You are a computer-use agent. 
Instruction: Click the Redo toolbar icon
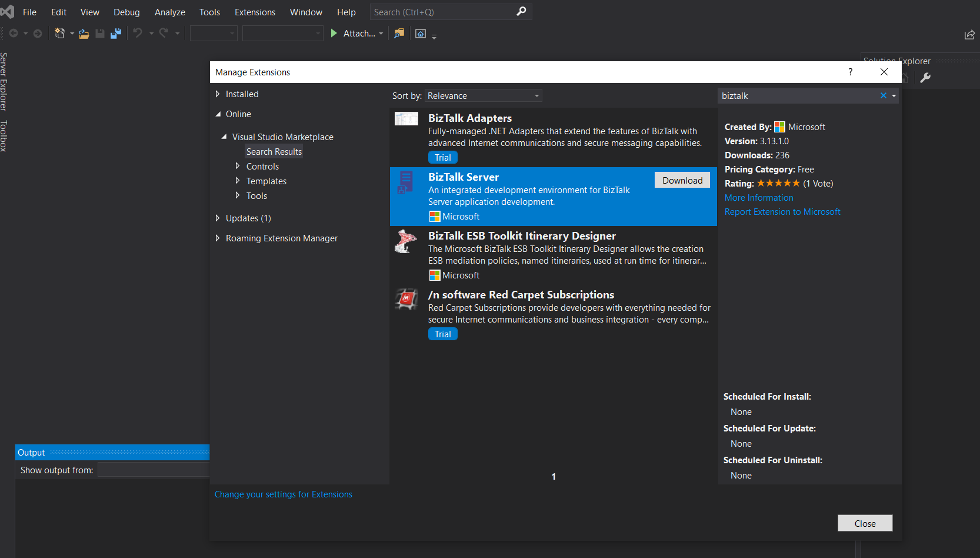coord(164,33)
